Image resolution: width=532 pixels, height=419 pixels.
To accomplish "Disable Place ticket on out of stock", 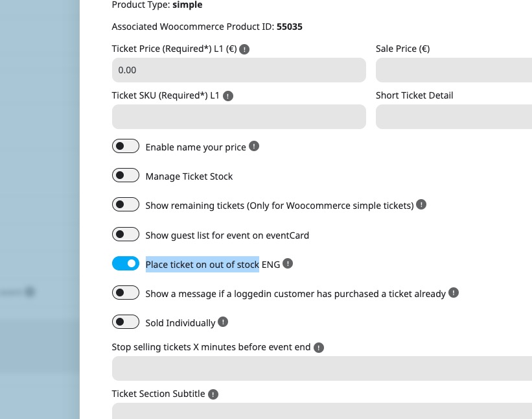I will click(x=126, y=263).
